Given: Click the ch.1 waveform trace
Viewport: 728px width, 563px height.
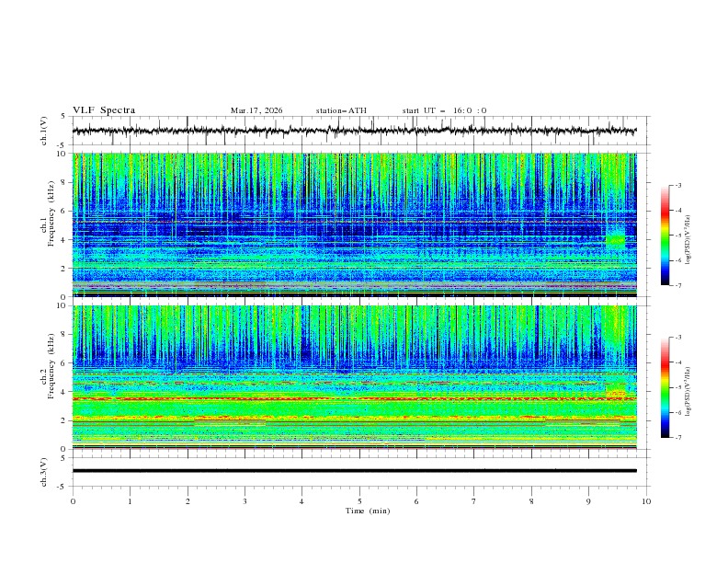Looking at the screenshot, I should tap(354, 131).
